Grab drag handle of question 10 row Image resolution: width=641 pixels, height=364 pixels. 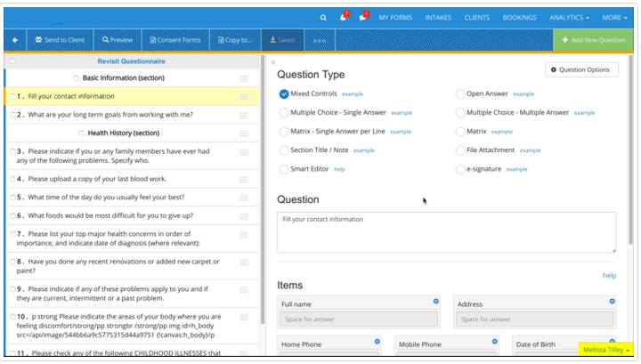(244, 317)
